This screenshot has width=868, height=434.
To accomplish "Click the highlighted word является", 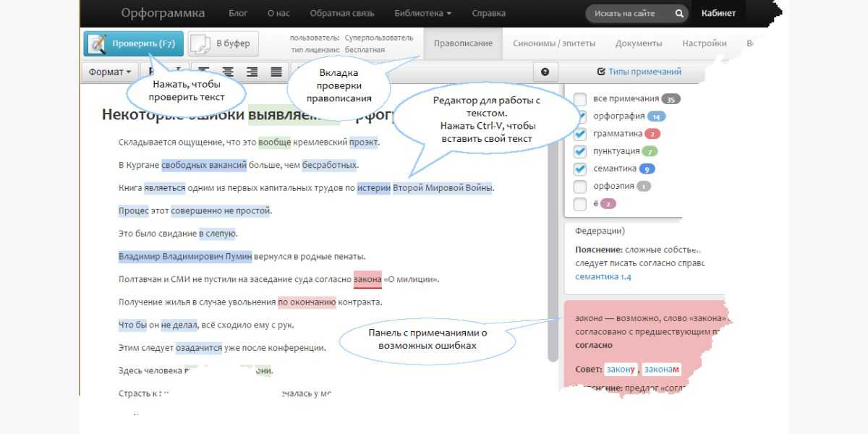I will coord(165,188).
